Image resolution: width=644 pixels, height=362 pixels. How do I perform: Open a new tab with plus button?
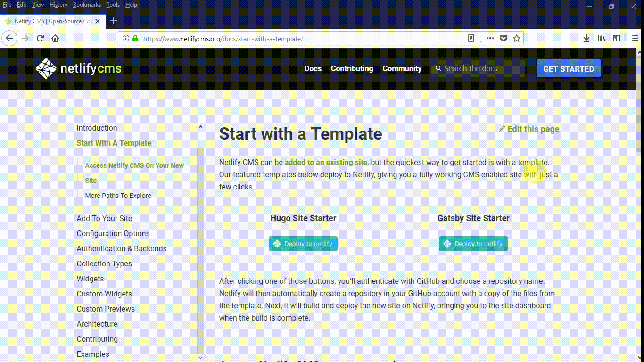tap(113, 21)
